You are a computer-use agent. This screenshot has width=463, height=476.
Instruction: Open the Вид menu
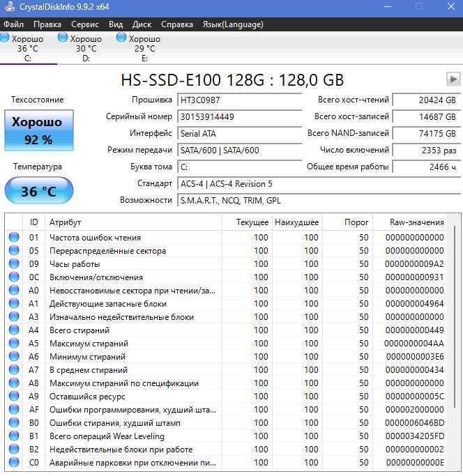pos(116,24)
